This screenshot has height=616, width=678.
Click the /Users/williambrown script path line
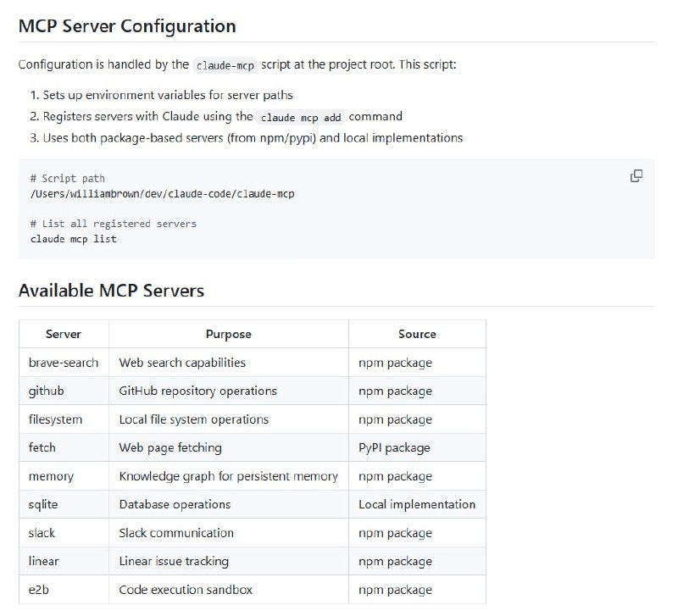click(x=162, y=194)
